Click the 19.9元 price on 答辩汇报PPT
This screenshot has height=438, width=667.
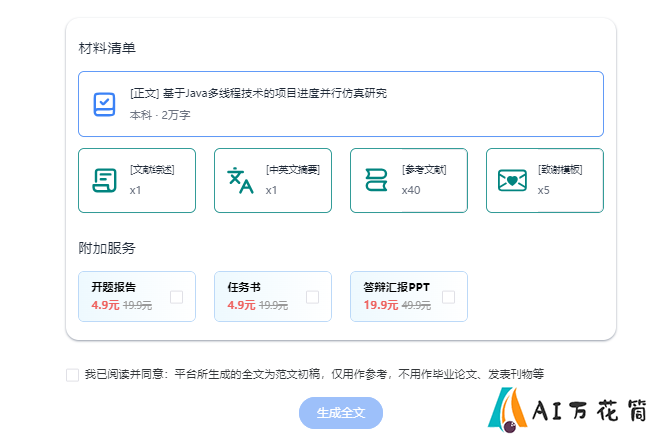(x=381, y=305)
